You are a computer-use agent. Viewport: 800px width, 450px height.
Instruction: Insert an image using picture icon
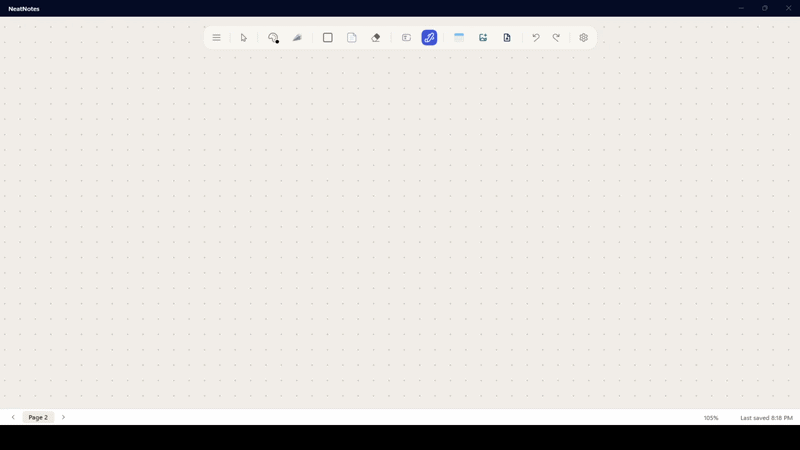(483, 38)
